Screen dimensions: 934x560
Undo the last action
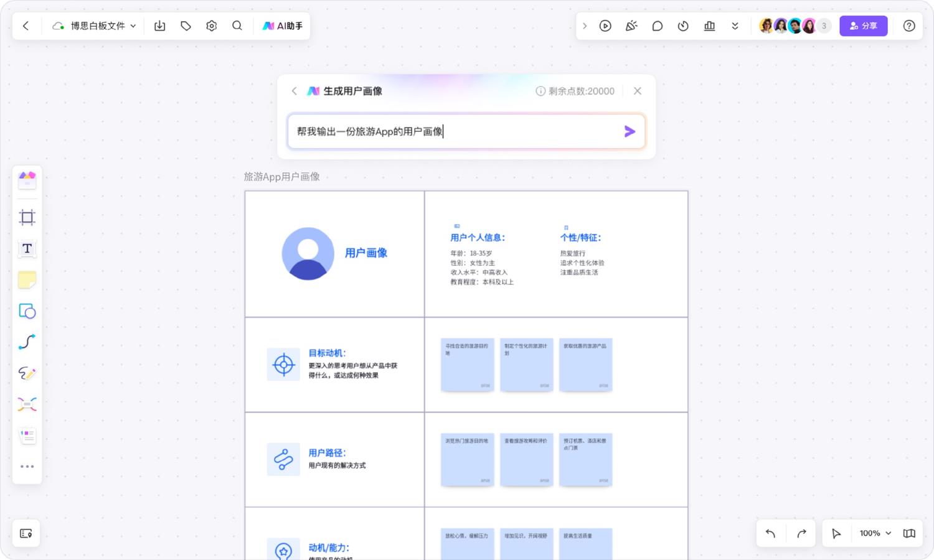(x=770, y=533)
